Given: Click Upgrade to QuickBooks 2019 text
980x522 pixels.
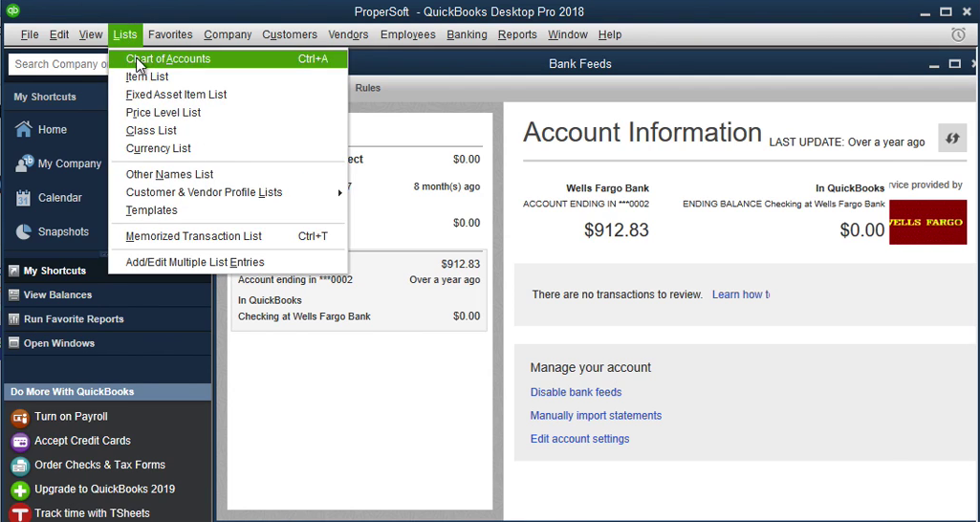Looking at the screenshot, I should click(105, 489).
